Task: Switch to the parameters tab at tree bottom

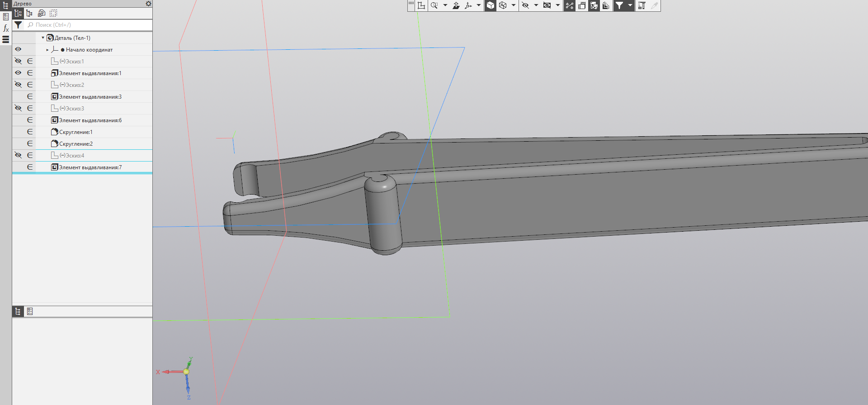Action: [30, 311]
